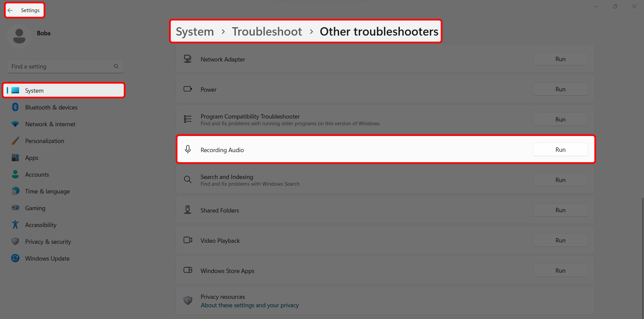Run the Recording Audio troubleshooter

(x=560, y=150)
